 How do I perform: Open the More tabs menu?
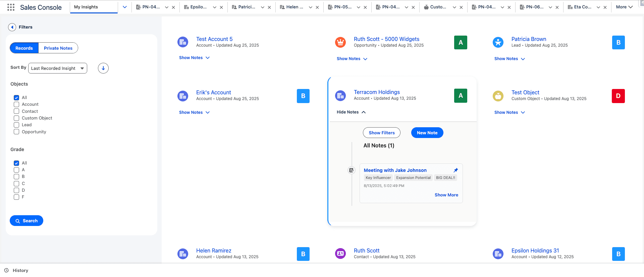(x=624, y=7)
